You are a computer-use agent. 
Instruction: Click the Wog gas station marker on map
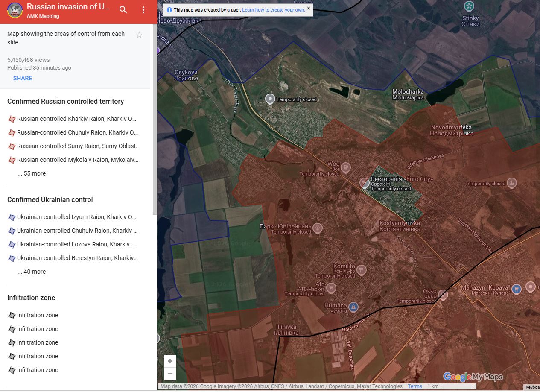point(346,167)
